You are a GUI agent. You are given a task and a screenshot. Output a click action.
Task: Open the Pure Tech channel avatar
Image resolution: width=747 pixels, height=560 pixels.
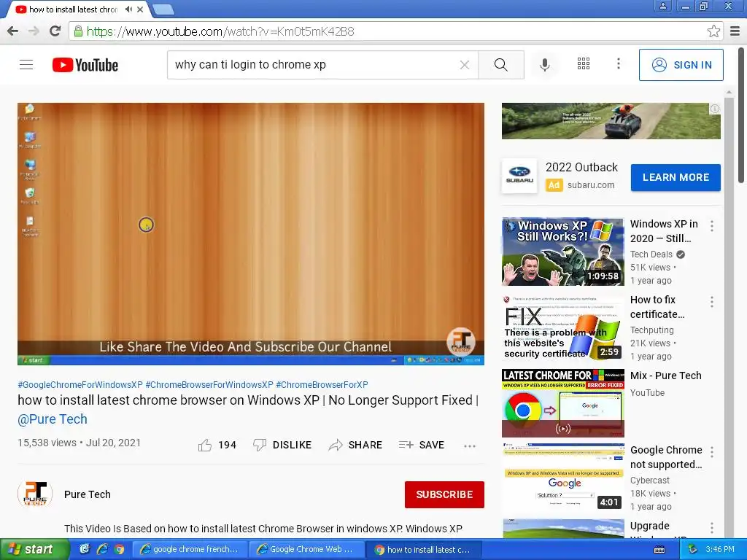(35, 494)
